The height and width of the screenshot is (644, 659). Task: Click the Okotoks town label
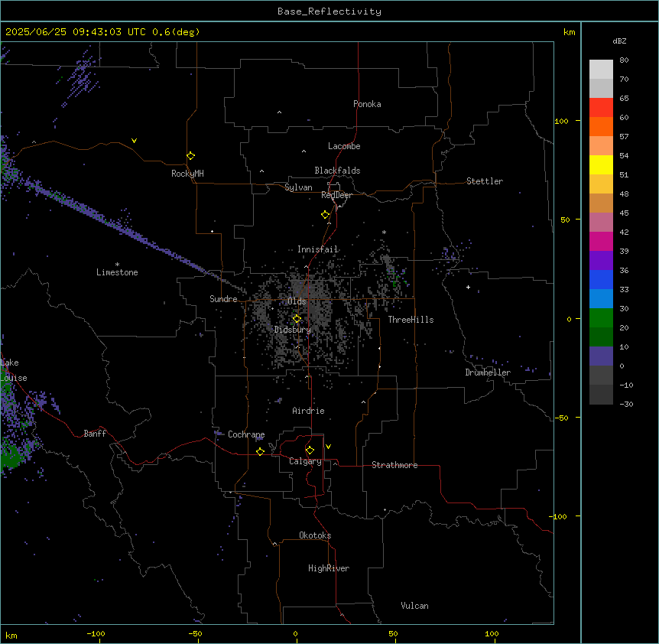(x=315, y=535)
